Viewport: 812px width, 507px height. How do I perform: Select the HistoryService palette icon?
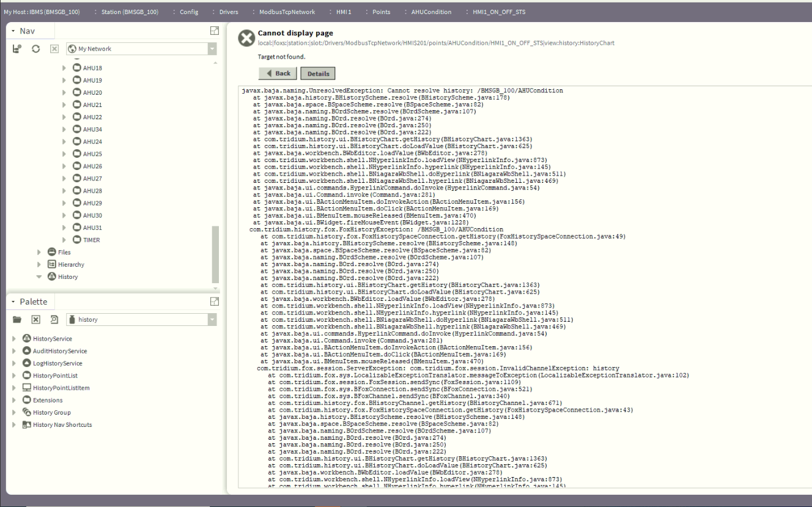pyautogui.click(x=27, y=339)
